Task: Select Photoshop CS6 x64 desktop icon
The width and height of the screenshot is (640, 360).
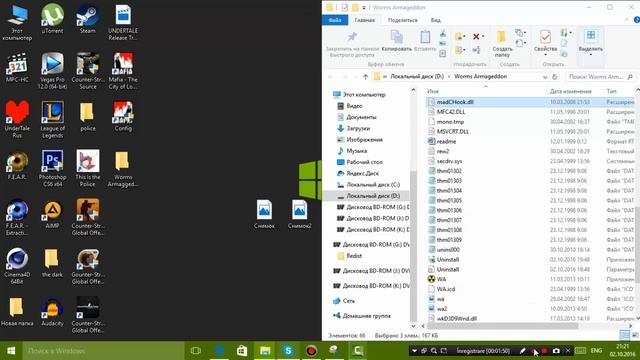Action: (x=52, y=168)
